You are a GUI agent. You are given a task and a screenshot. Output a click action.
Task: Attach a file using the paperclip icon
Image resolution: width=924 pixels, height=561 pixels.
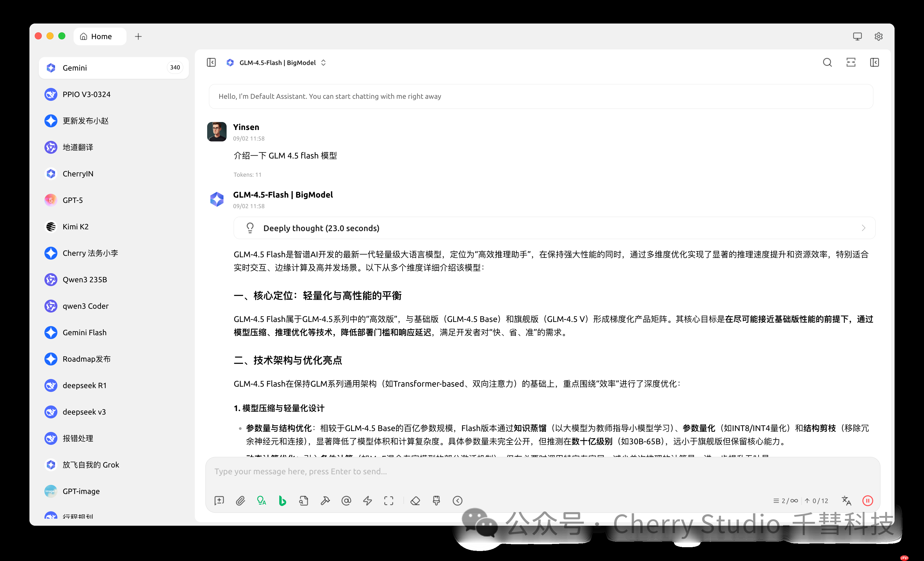(x=240, y=501)
